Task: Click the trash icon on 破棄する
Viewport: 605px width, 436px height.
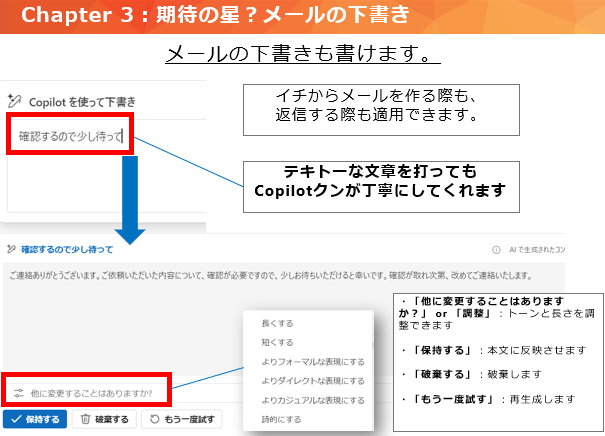Action: (x=85, y=419)
